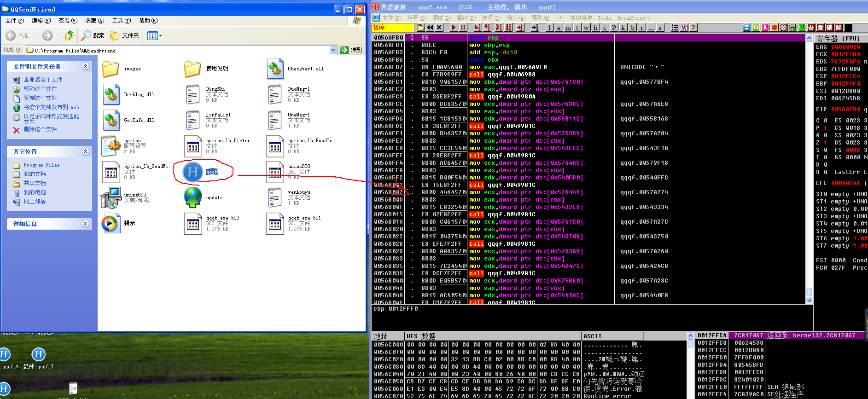
Task: Open the Back history dropdown arrow
Action: [x=35, y=35]
